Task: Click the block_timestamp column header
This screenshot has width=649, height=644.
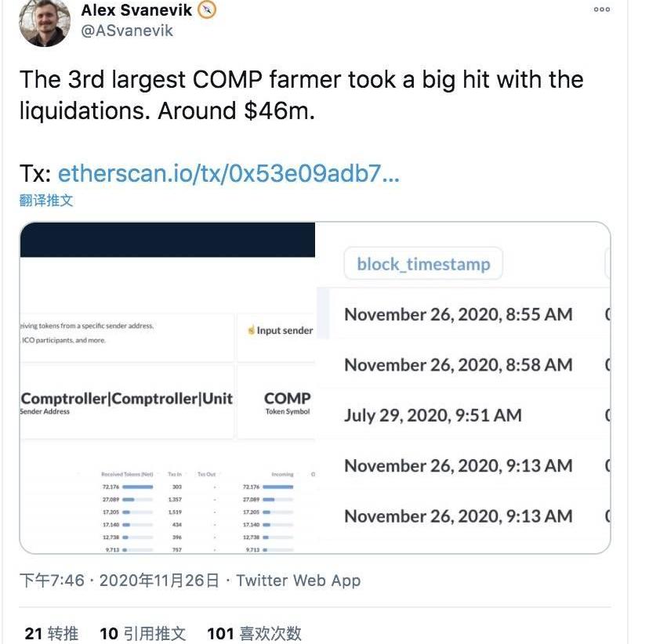Action: (423, 264)
